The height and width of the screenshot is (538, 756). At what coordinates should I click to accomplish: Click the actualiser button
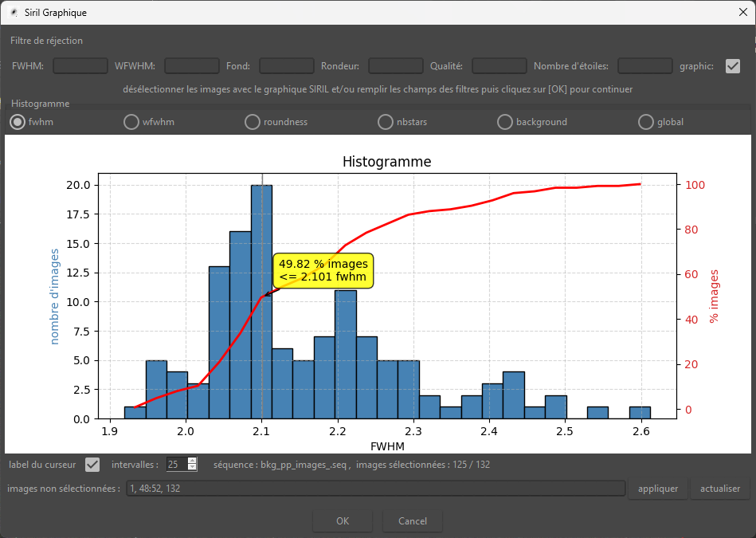pyautogui.click(x=720, y=489)
